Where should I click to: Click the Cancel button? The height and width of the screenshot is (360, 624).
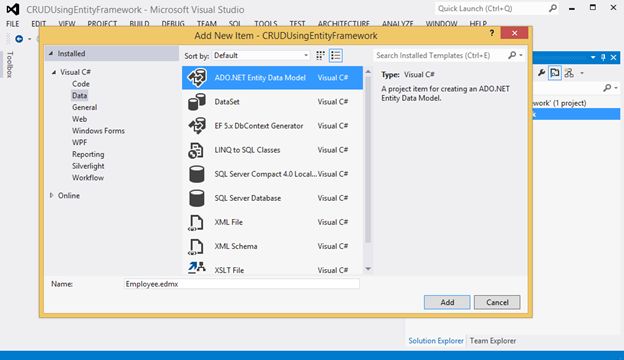(x=497, y=302)
